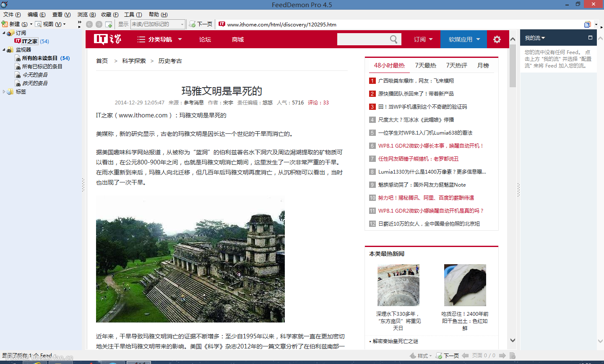Screen dimensions: 604x364
Task: Click the 历史考古 breadcrumb link
Action: click(170, 61)
